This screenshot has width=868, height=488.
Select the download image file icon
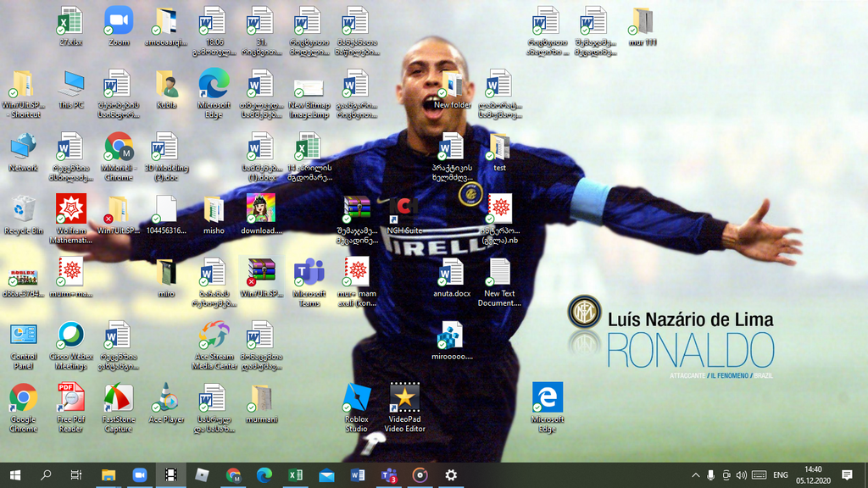tap(261, 214)
